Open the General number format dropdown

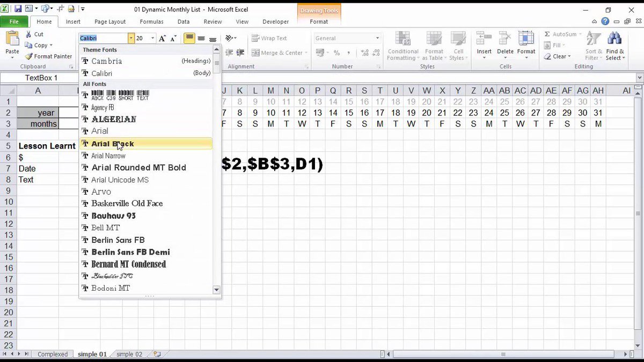(377, 39)
